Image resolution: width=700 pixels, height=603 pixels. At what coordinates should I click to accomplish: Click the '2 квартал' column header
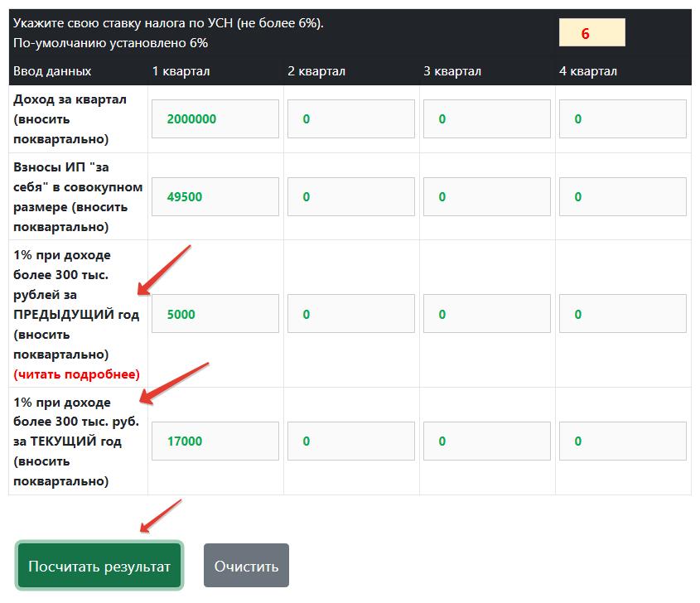(x=316, y=71)
